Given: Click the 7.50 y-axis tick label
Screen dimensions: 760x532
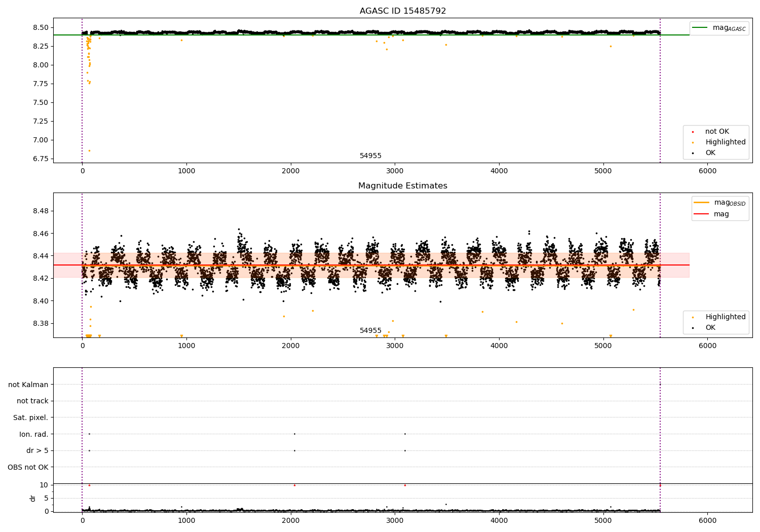Looking at the screenshot, I should (x=41, y=102).
